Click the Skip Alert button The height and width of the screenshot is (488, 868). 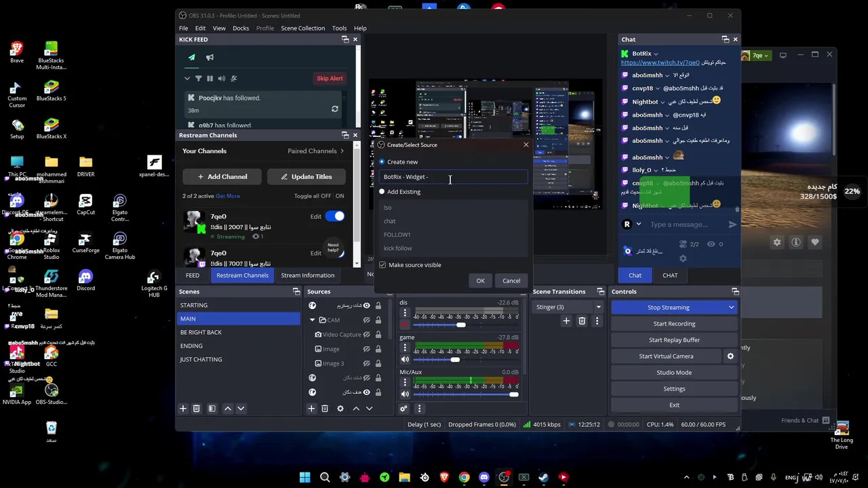(x=330, y=79)
